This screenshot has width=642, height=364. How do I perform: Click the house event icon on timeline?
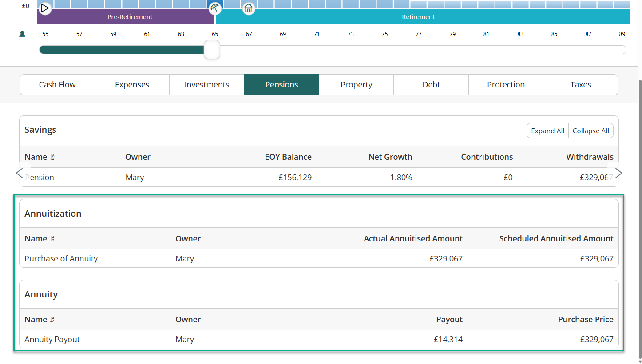[x=249, y=8]
